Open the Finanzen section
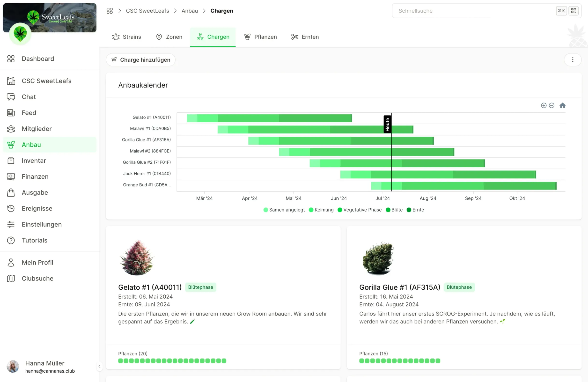The image size is (588, 382). [35, 176]
